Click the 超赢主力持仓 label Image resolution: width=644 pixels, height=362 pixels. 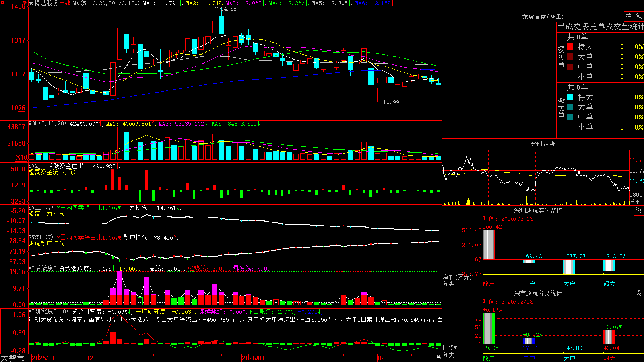tap(46, 214)
